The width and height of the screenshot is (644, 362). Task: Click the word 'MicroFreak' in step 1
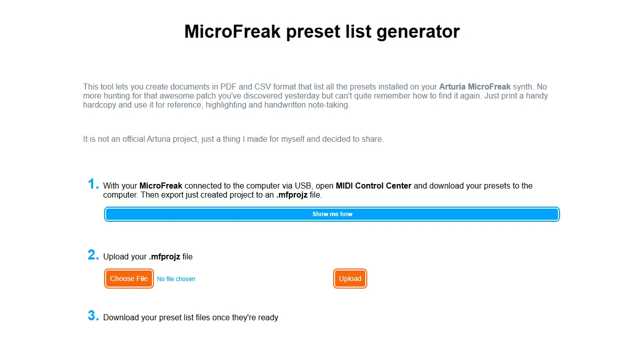pyautogui.click(x=160, y=186)
